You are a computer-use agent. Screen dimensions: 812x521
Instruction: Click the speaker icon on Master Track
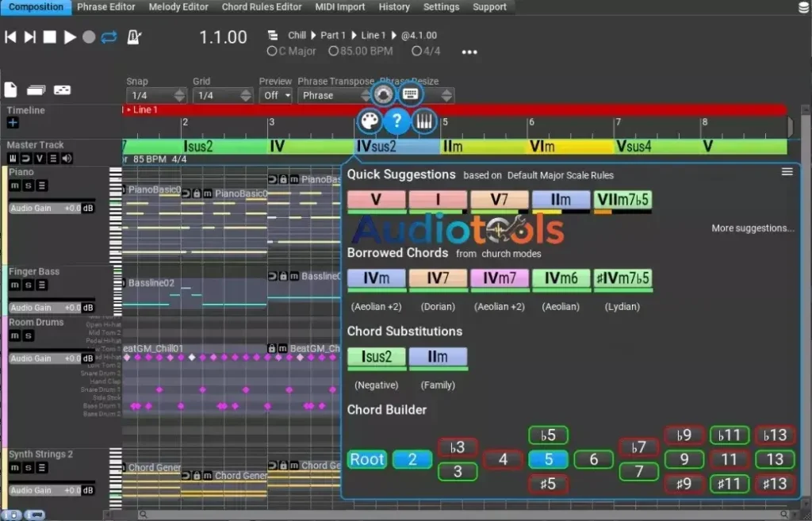[x=66, y=158]
